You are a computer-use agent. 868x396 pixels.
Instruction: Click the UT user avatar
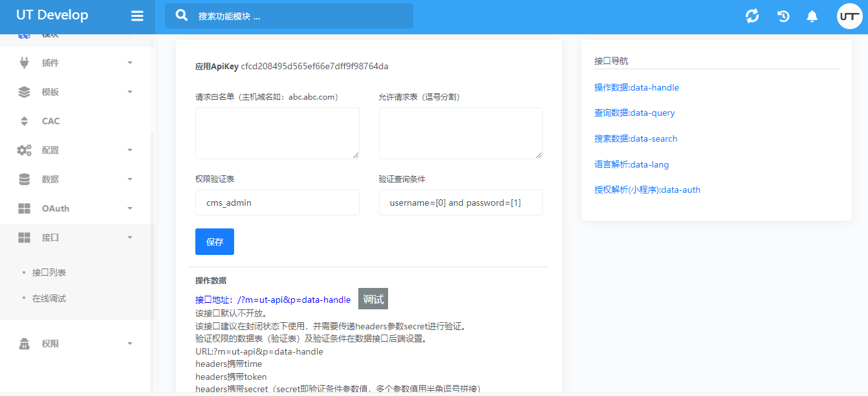[x=849, y=16]
